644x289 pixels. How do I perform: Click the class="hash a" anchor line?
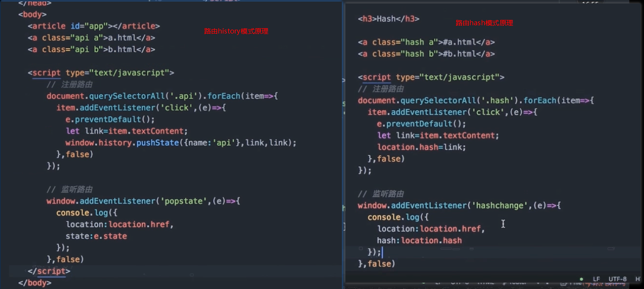[x=426, y=42]
